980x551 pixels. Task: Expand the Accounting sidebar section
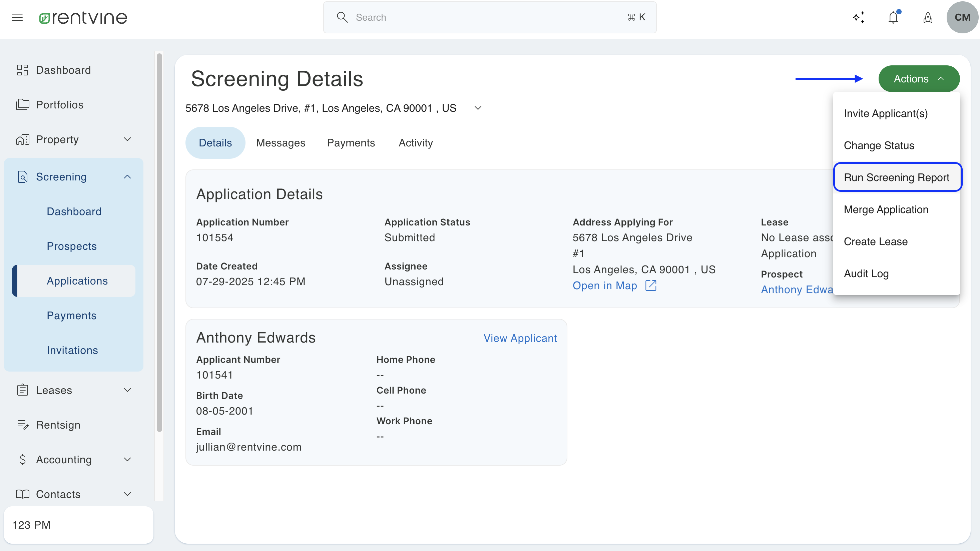coord(127,459)
